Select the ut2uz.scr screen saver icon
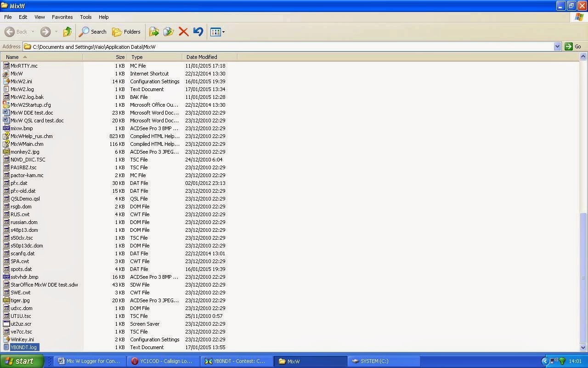588x368 pixels. 6,324
